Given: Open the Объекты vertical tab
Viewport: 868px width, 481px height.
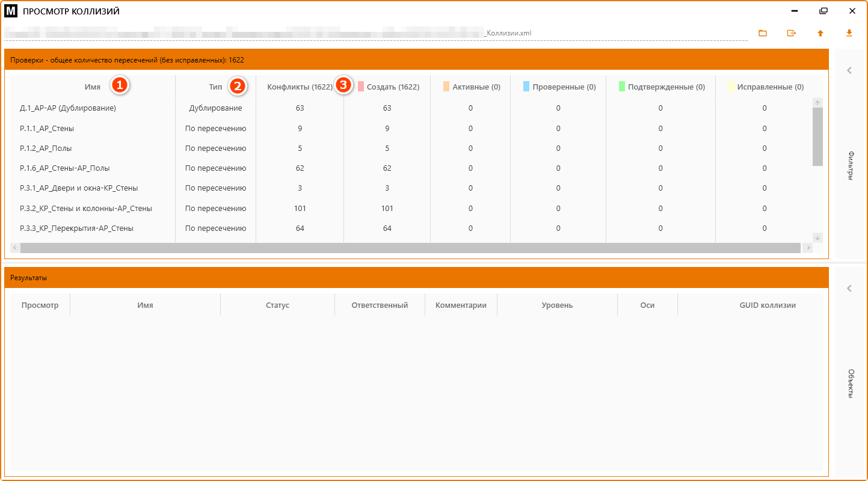Looking at the screenshot, I should [850, 384].
